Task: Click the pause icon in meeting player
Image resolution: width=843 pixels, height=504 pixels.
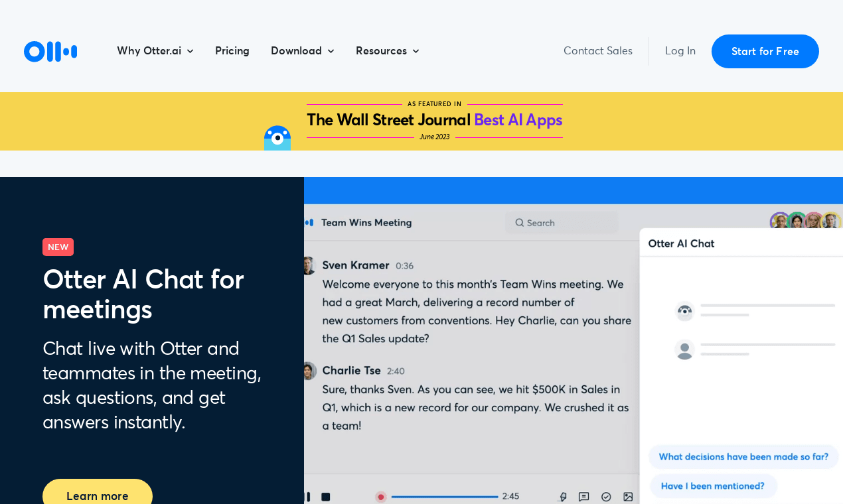Action: [307, 497]
